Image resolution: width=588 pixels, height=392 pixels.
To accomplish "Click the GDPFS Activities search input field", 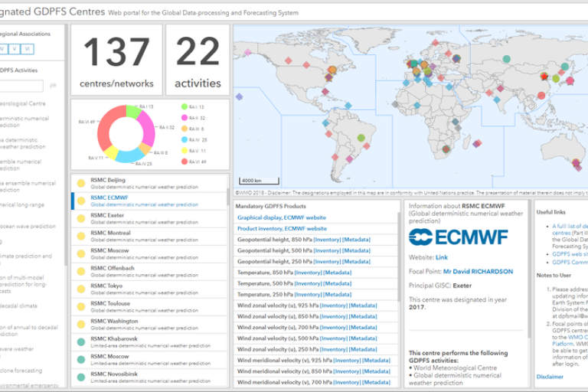I will coord(21,86).
